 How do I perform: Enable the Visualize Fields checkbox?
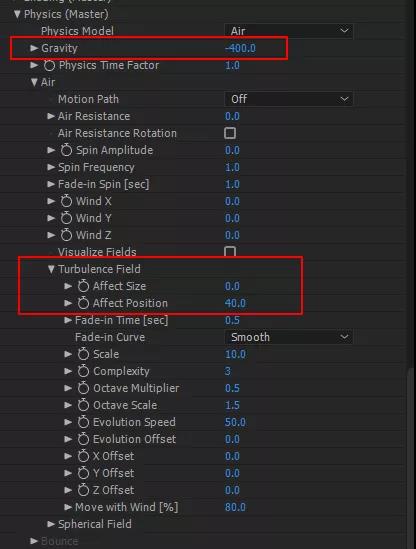click(230, 252)
